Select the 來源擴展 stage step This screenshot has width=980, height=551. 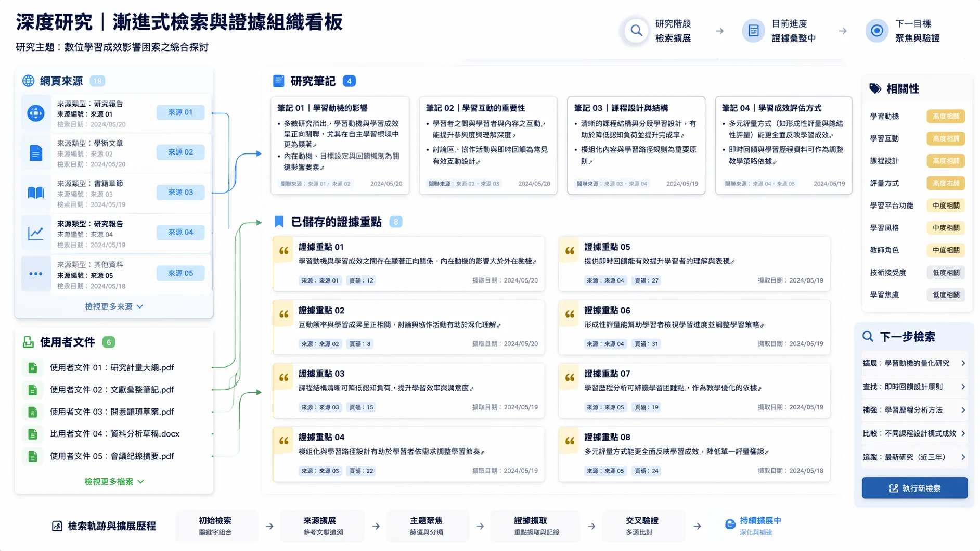coord(323,526)
